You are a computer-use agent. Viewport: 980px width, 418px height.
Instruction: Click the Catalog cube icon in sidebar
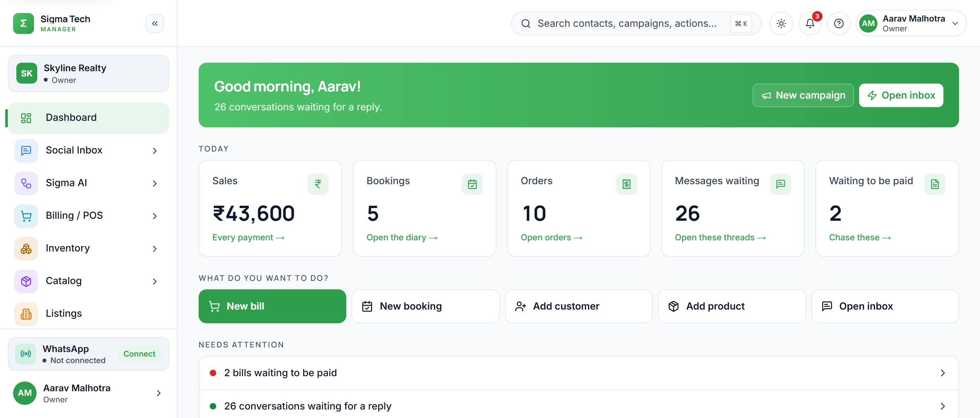pos(26,281)
